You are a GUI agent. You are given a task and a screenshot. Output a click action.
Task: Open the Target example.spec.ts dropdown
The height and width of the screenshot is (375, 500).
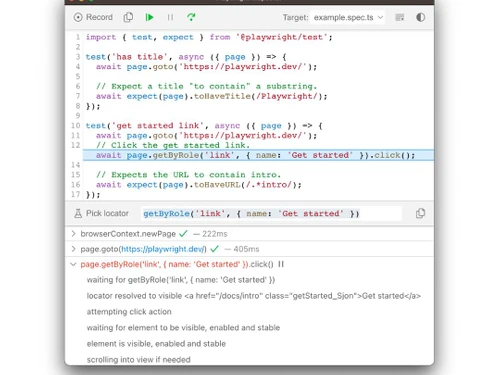348,17
